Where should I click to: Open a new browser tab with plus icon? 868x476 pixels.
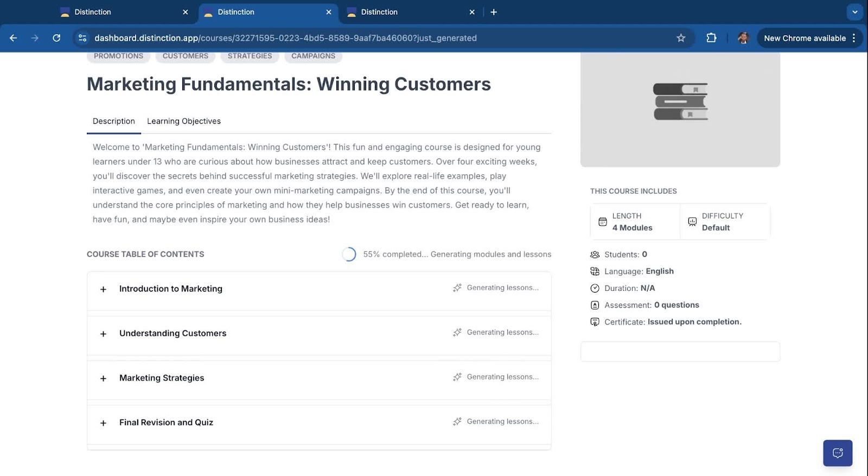tap(494, 12)
